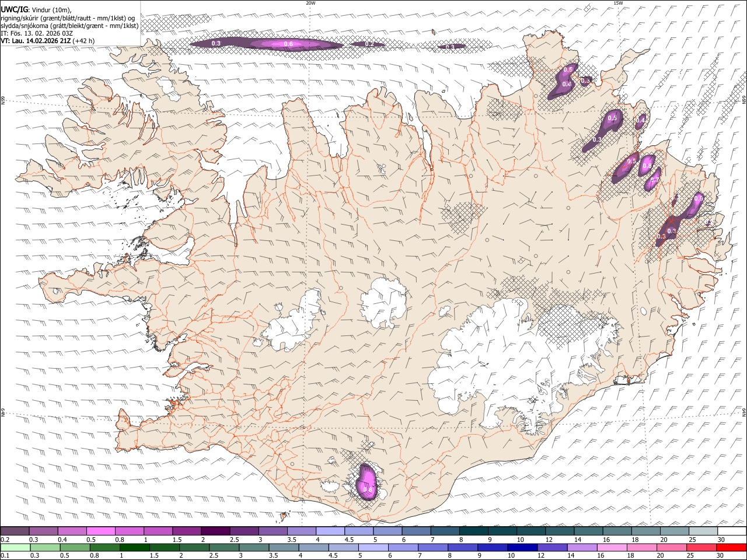The image size is (747, 560).
Task: Pick the light lavender 4 mm snow-scale swatch
Action: coord(330,531)
